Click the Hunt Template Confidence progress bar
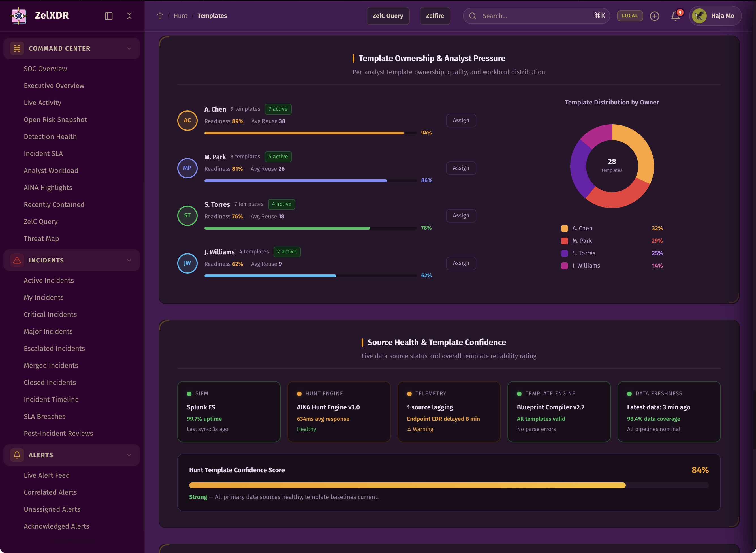Image resolution: width=756 pixels, height=553 pixels. point(449,485)
